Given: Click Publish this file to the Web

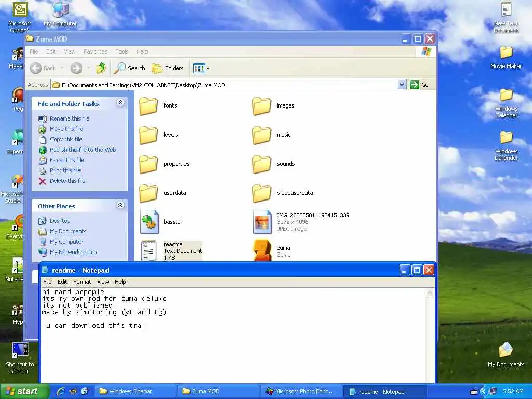Looking at the screenshot, I should pyautogui.click(x=83, y=150).
